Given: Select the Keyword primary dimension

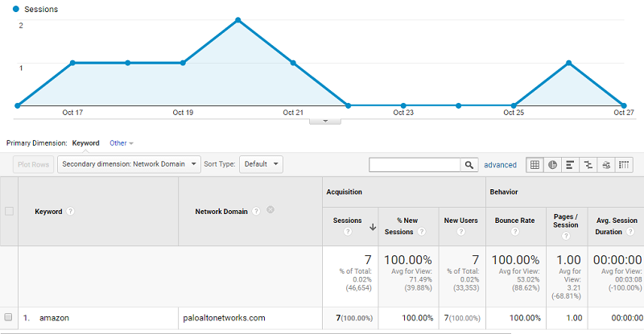Looking at the screenshot, I should click(x=86, y=143).
